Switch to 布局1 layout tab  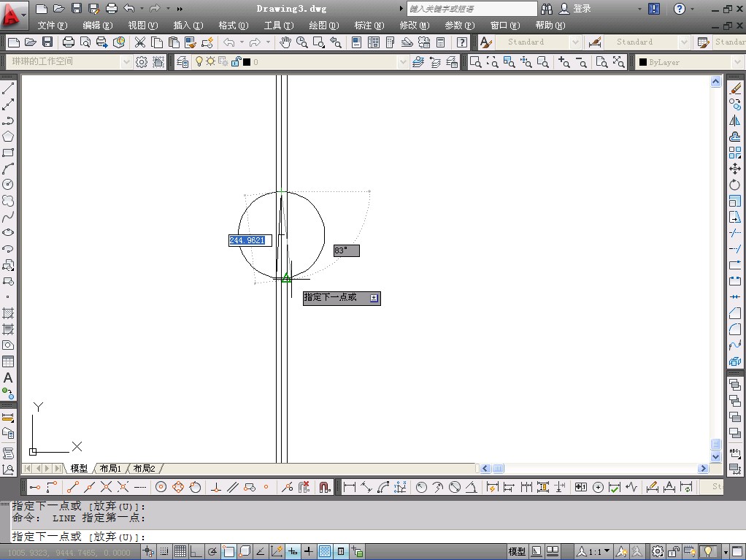(x=110, y=469)
